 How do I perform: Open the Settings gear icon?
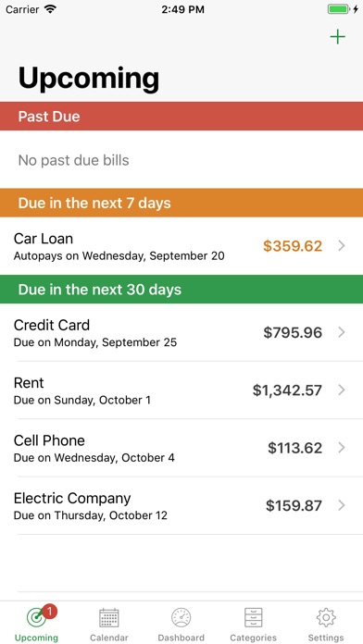(x=326, y=617)
